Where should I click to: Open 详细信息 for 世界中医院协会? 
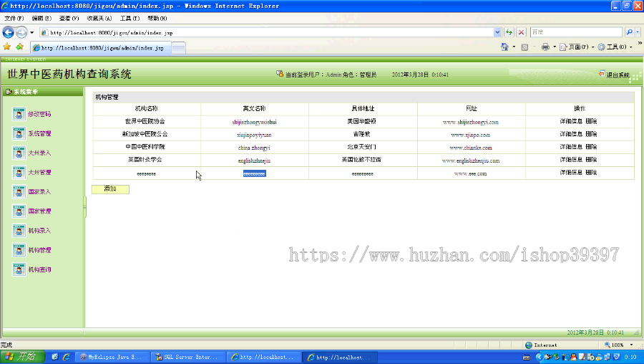coord(571,121)
